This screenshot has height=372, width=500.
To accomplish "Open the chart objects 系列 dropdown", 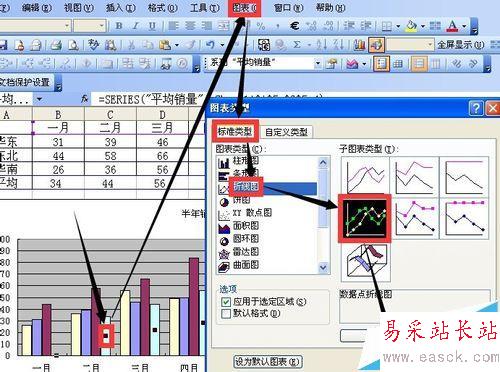I will tap(318, 63).
